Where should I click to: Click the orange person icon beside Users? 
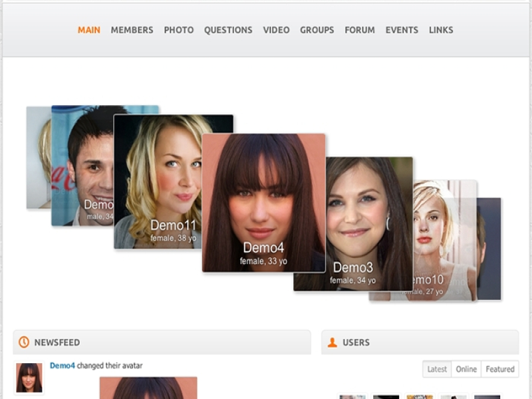click(332, 342)
